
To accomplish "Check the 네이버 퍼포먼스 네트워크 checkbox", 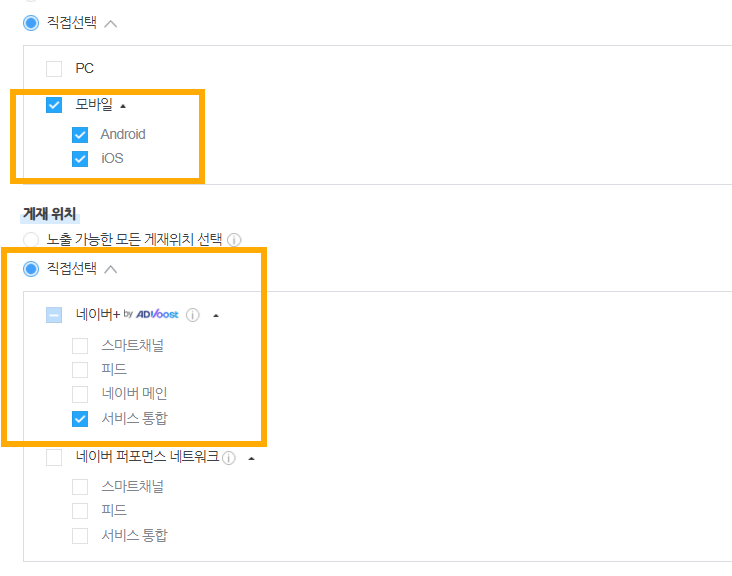I will pos(54,457).
